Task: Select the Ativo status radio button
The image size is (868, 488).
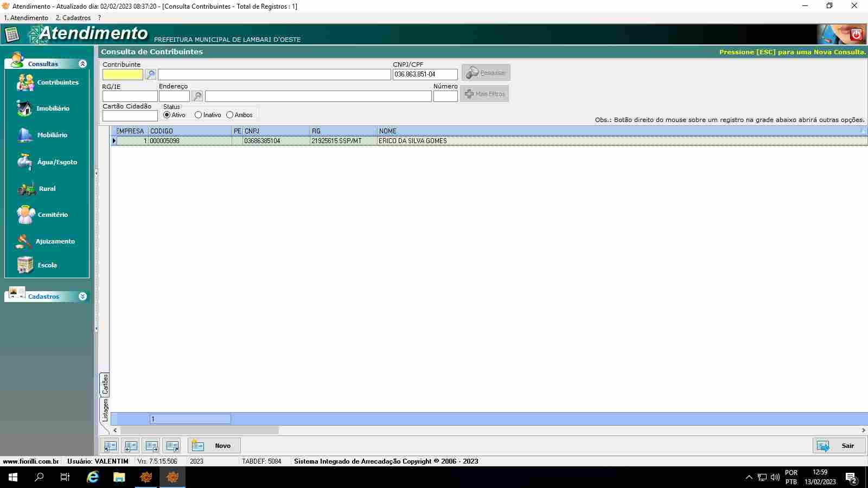Action: click(x=167, y=115)
